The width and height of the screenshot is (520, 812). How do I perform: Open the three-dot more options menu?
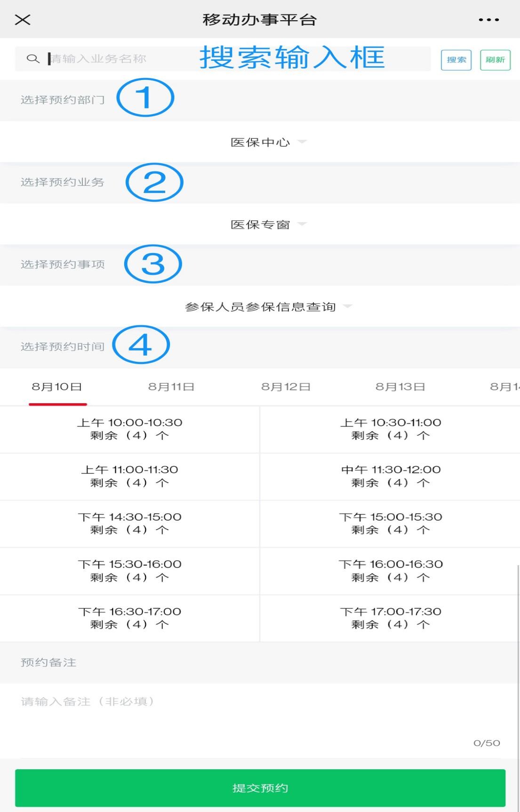coord(488,20)
